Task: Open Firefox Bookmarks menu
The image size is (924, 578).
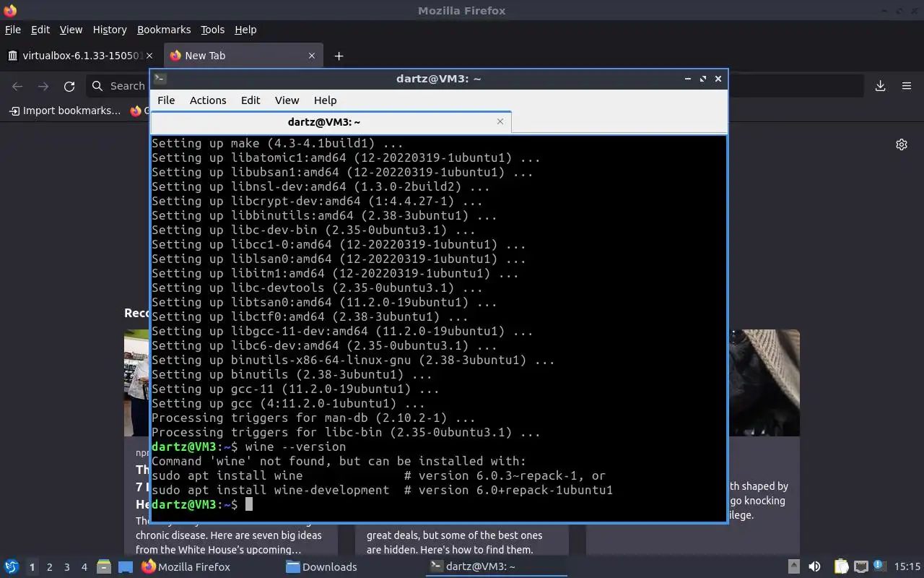Action: coord(164,30)
